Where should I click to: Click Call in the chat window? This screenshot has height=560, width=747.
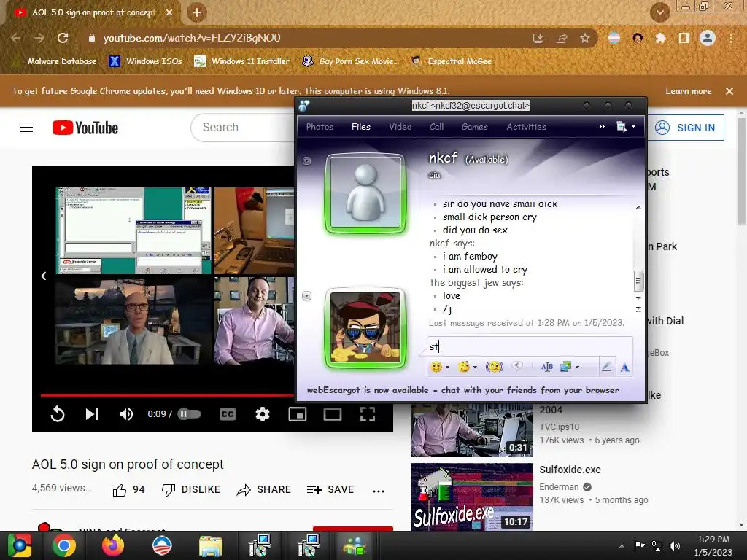(x=437, y=127)
